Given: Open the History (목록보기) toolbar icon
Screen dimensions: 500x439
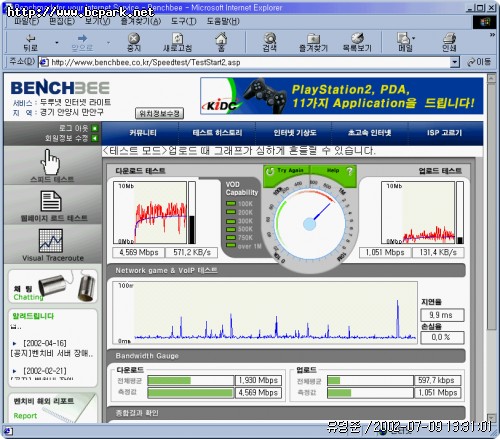Looking at the screenshot, I should tap(357, 38).
